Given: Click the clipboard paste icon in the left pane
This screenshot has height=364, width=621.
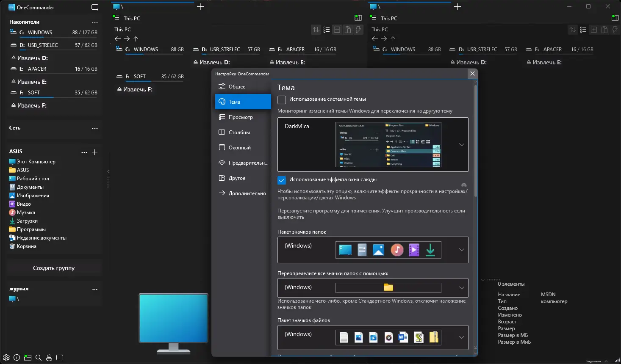Looking at the screenshot, I should click(x=348, y=30).
